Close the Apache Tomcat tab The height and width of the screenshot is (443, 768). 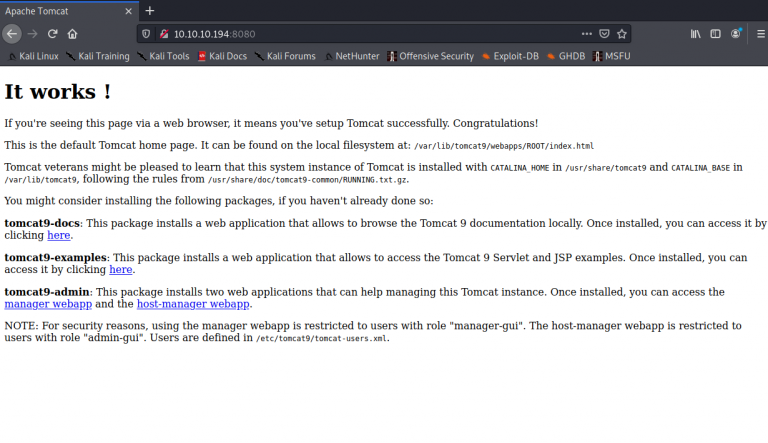click(128, 11)
